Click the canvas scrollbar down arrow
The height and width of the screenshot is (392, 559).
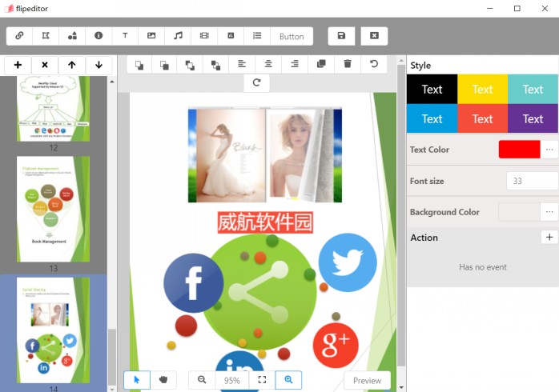point(401,387)
